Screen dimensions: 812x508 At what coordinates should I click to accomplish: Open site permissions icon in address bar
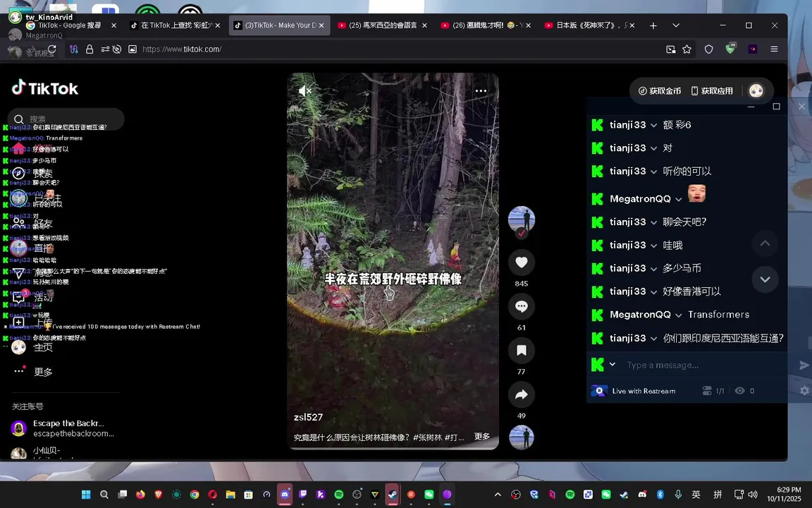105,49
